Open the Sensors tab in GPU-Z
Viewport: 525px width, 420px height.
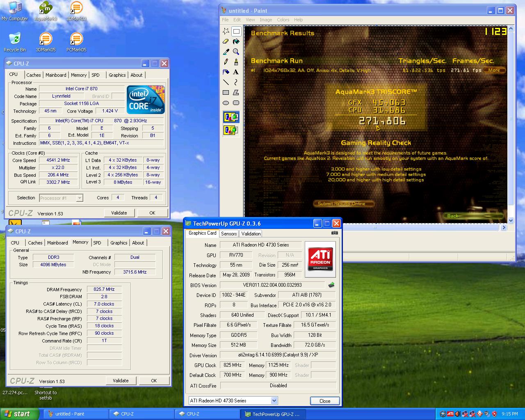click(x=229, y=233)
